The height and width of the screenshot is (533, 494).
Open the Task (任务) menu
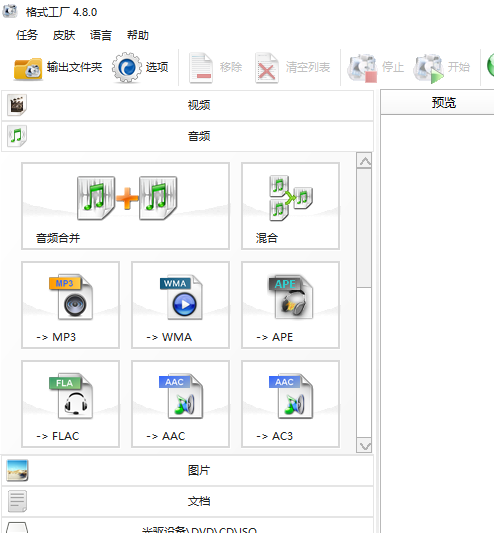pyautogui.click(x=27, y=35)
